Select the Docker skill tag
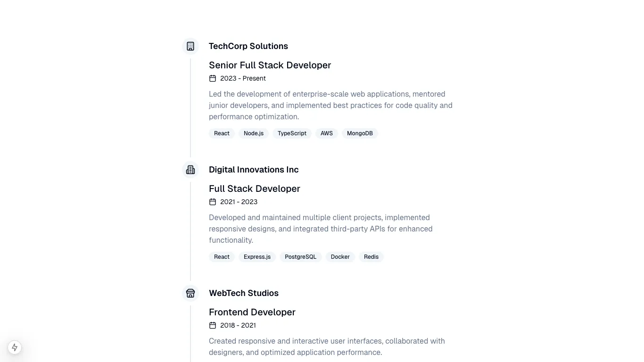Screen dimensions: 644x362 [x=340, y=257]
